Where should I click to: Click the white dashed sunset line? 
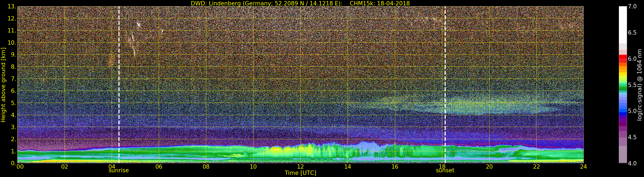coord(445,85)
